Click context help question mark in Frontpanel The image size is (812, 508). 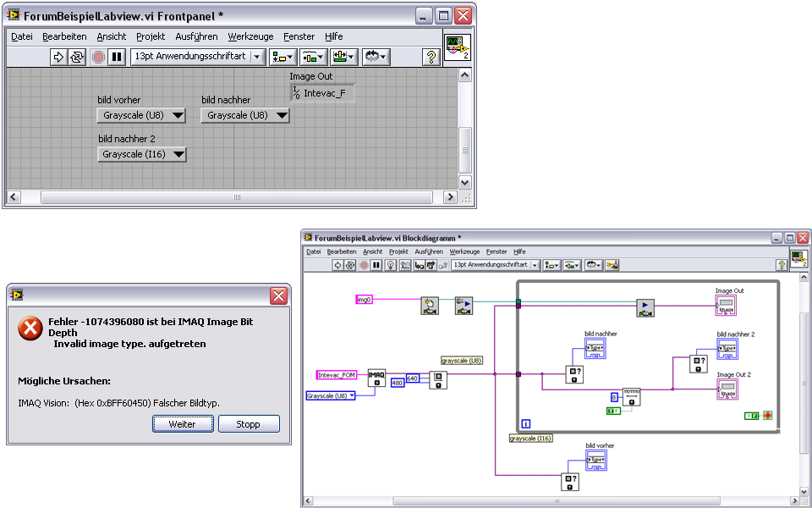click(431, 57)
